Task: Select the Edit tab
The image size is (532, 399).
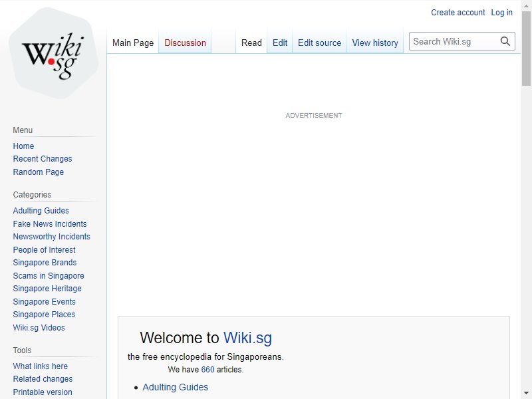Action: coord(280,43)
